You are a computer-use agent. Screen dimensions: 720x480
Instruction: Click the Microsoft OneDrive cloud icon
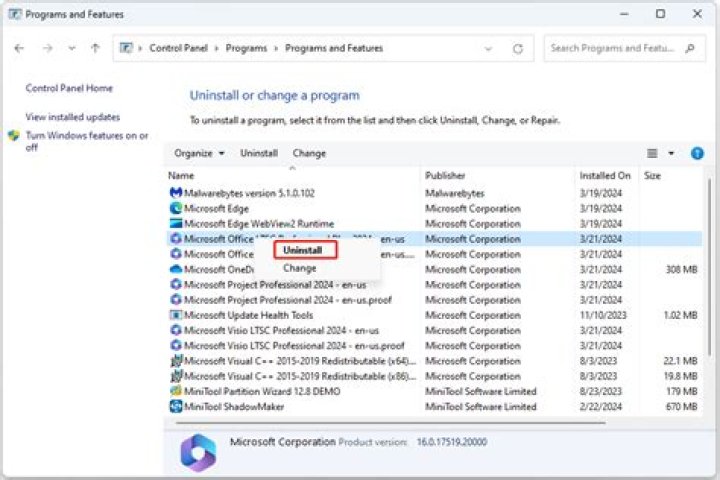click(175, 269)
